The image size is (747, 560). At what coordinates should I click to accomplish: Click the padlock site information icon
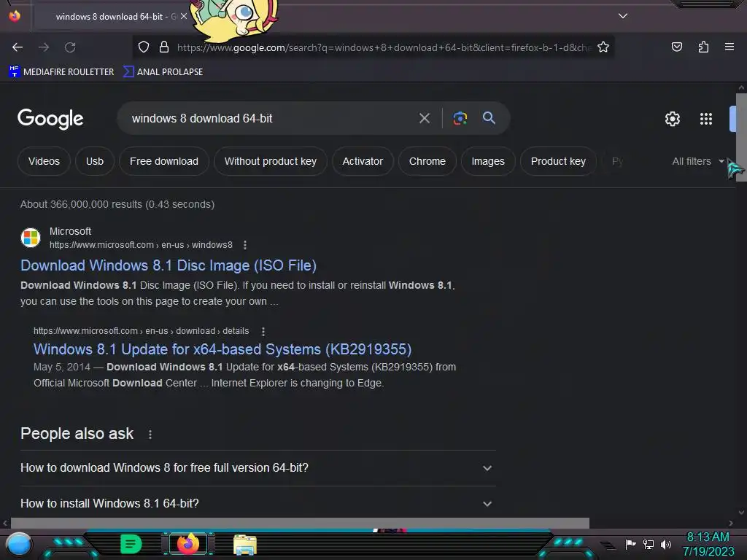point(164,47)
